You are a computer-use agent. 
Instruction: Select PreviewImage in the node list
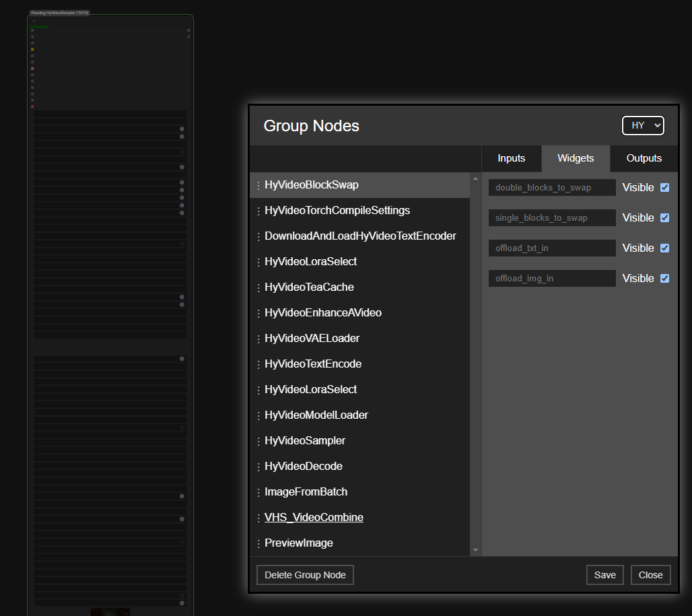click(x=359, y=543)
